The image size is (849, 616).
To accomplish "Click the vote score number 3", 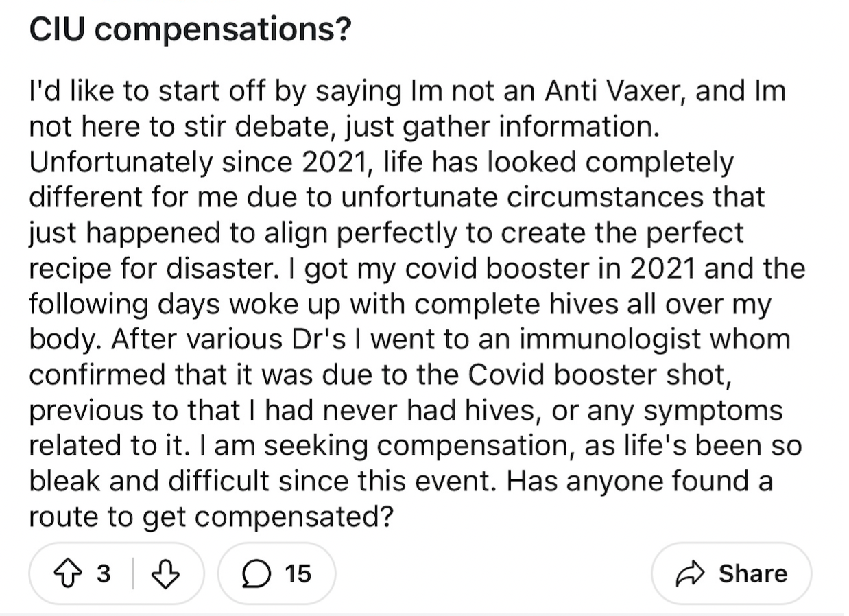I will 102,573.
